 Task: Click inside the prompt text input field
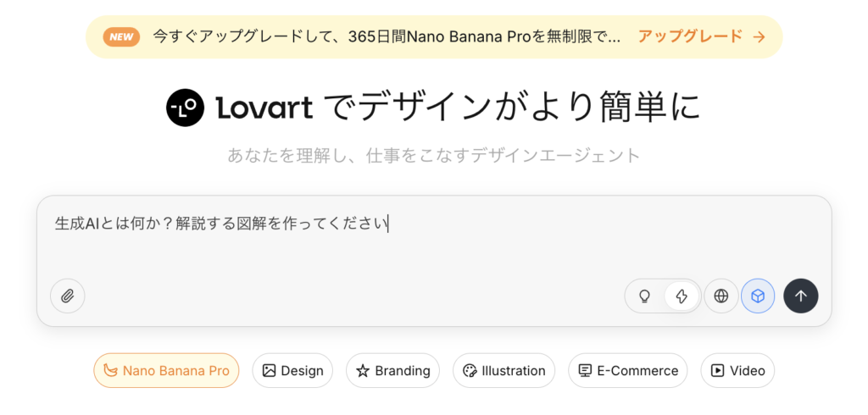[432, 246]
